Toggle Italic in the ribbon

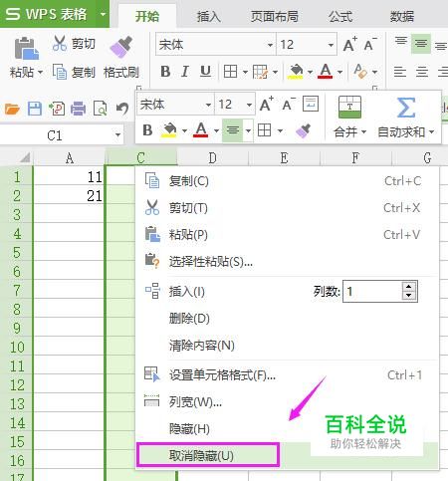(185, 72)
